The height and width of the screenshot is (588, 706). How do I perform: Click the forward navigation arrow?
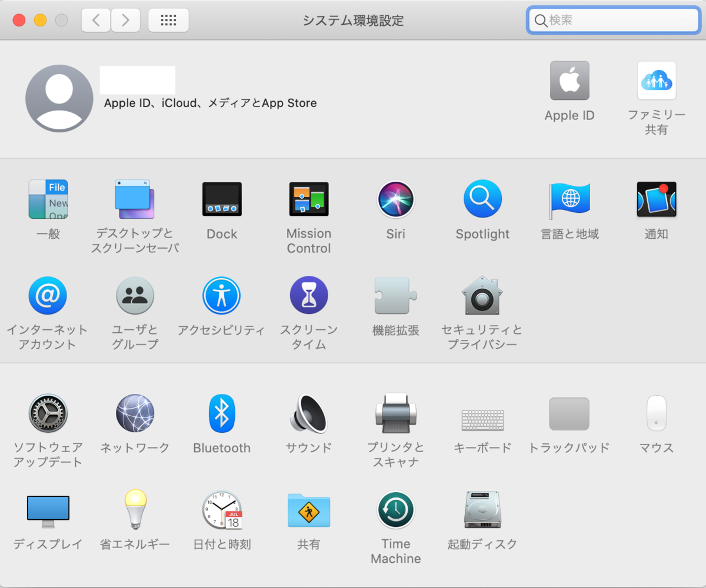(125, 20)
